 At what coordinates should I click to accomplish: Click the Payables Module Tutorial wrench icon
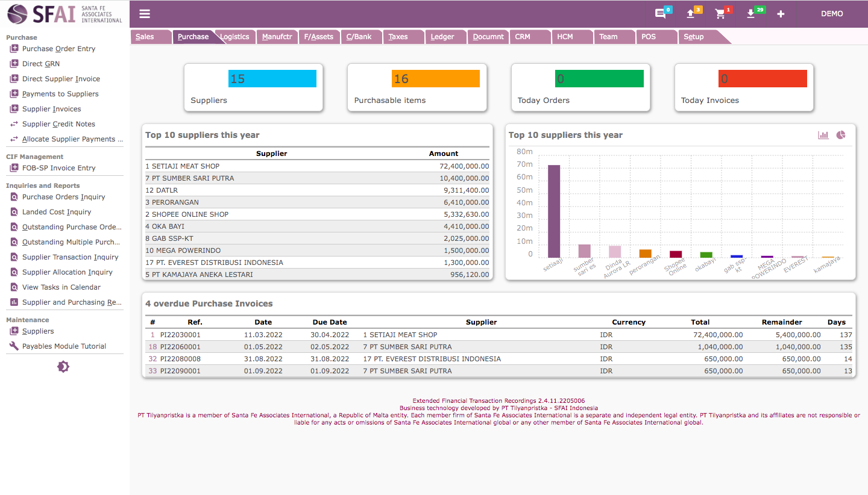[14, 346]
